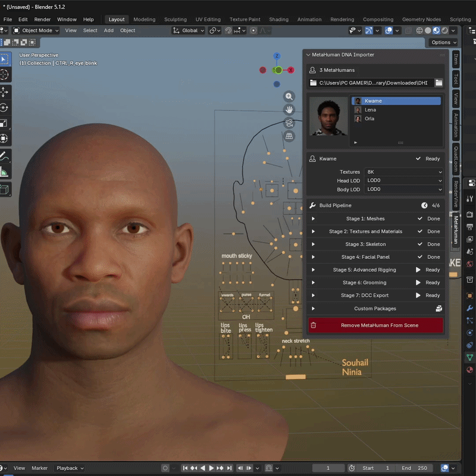Select the Transform tool in the toolbar
The image size is (476, 476).
coord(4,139)
